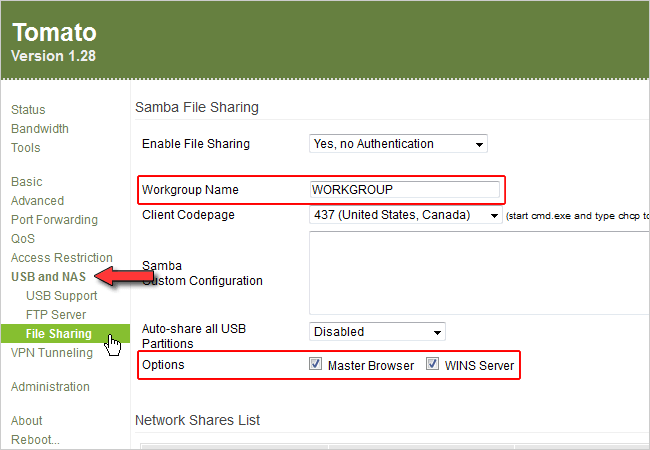Click the Samba Custom Configuration text area

(x=478, y=272)
